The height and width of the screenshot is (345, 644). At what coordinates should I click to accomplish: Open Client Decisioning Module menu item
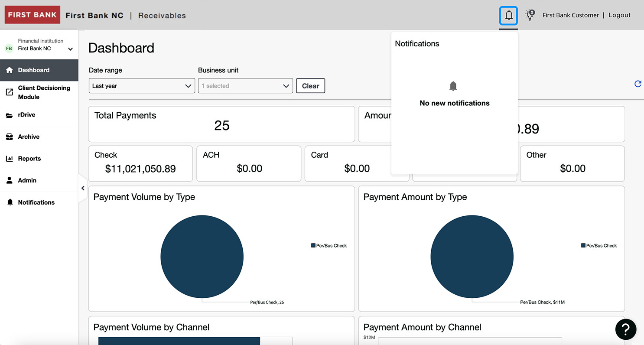(39, 92)
